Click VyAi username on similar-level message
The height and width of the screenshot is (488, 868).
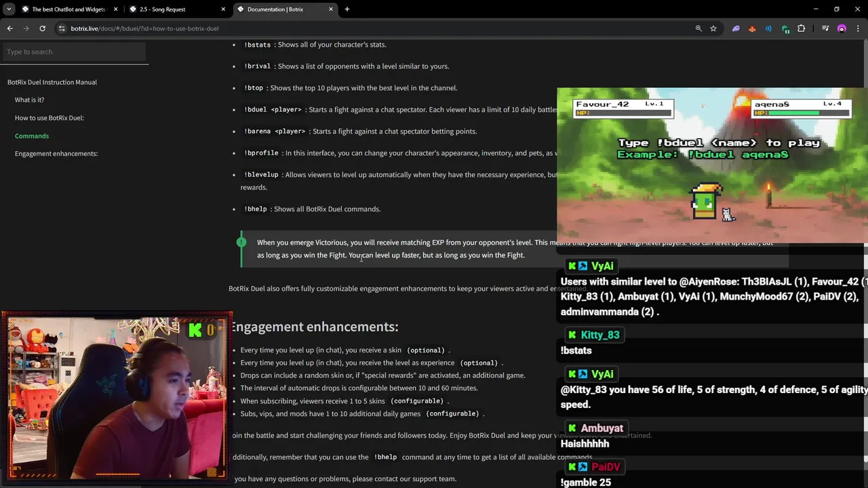(x=602, y=266)
